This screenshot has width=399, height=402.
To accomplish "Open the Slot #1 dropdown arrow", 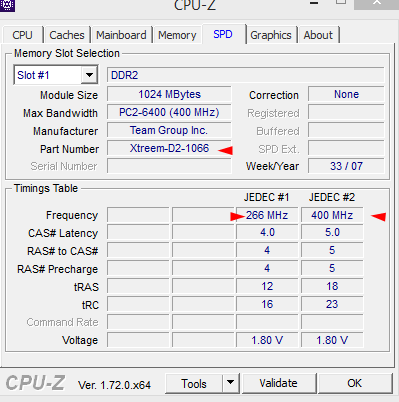I will point(89,75).
